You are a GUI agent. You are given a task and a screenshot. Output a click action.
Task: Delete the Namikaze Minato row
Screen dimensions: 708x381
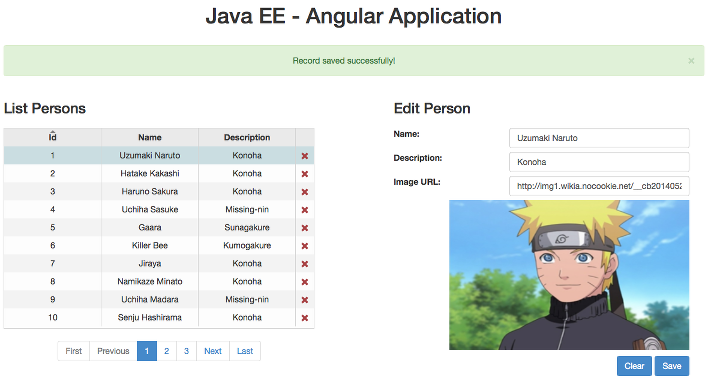(x=305, y=282)
